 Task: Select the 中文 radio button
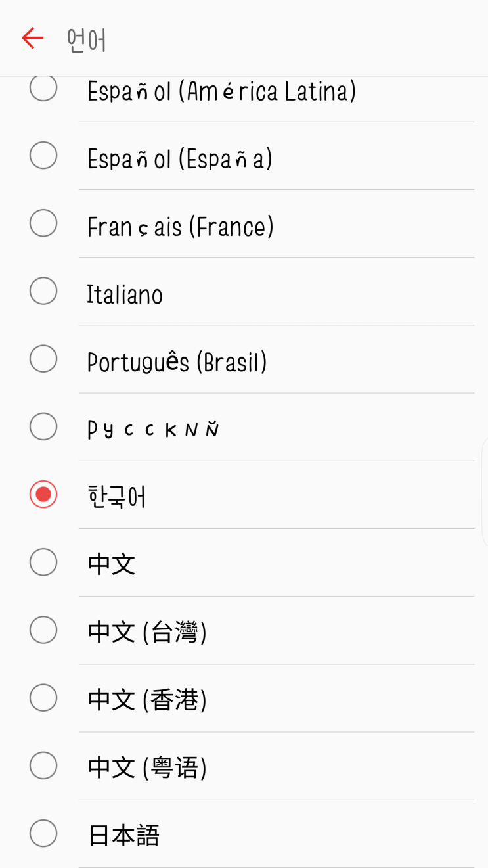(43, 562)
